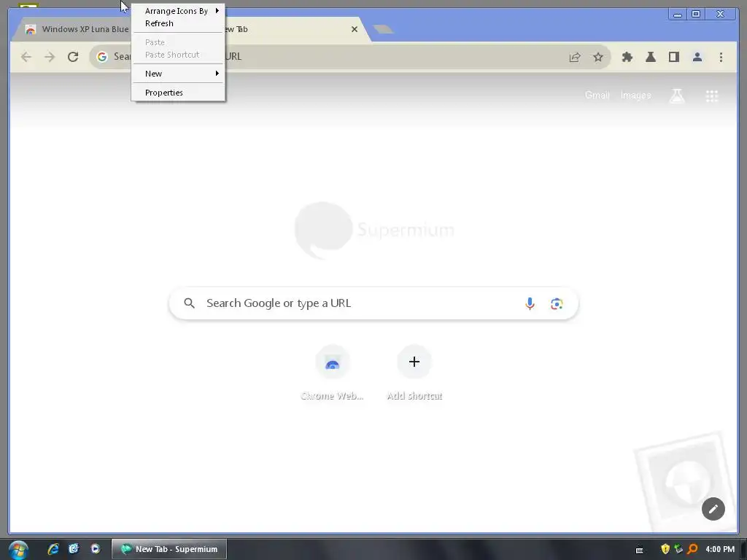
Task: Select Properties in the context menu
Action: point(178,93)
